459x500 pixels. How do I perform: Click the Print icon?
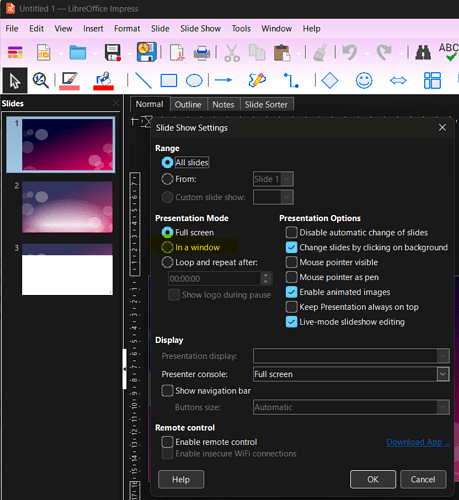point(202,53)
